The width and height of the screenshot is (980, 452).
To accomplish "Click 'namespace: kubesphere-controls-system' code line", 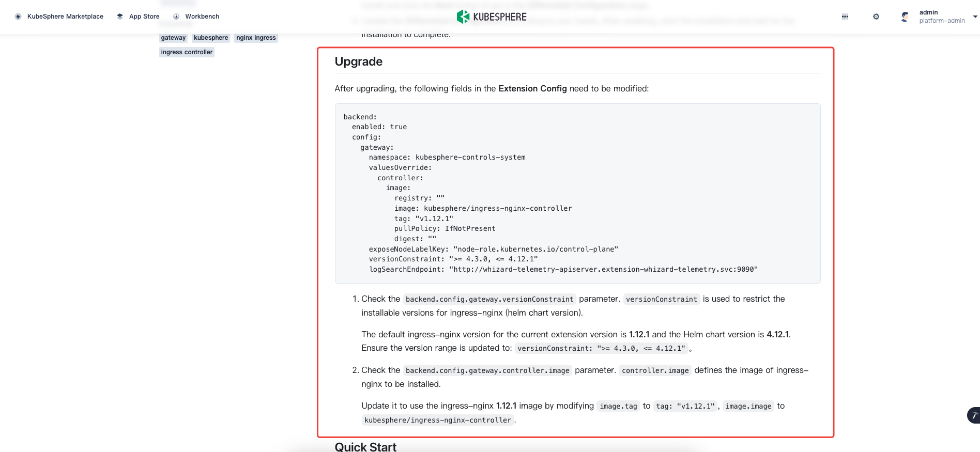I will click(447, 158).
